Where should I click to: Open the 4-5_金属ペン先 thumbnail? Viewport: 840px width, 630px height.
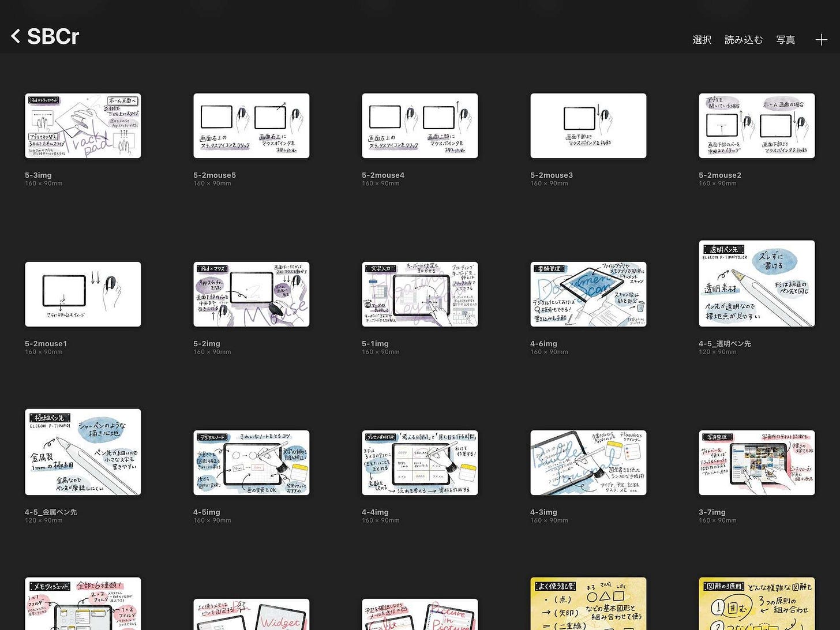pos(83,452)
